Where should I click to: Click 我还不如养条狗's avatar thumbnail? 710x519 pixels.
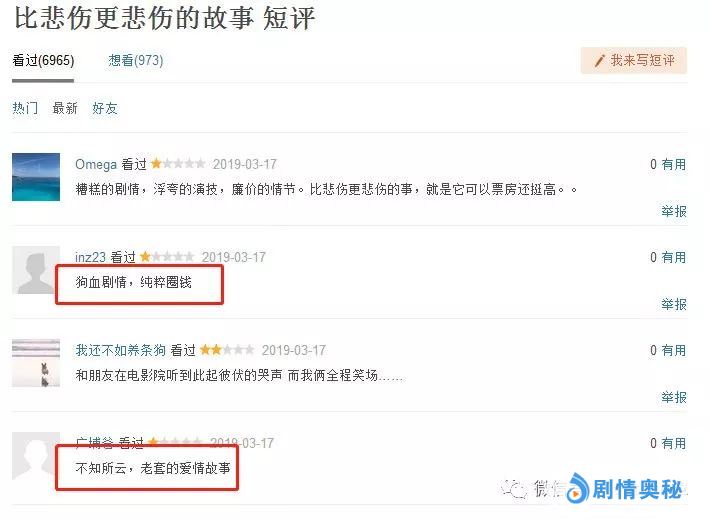[x=36, y=363]
